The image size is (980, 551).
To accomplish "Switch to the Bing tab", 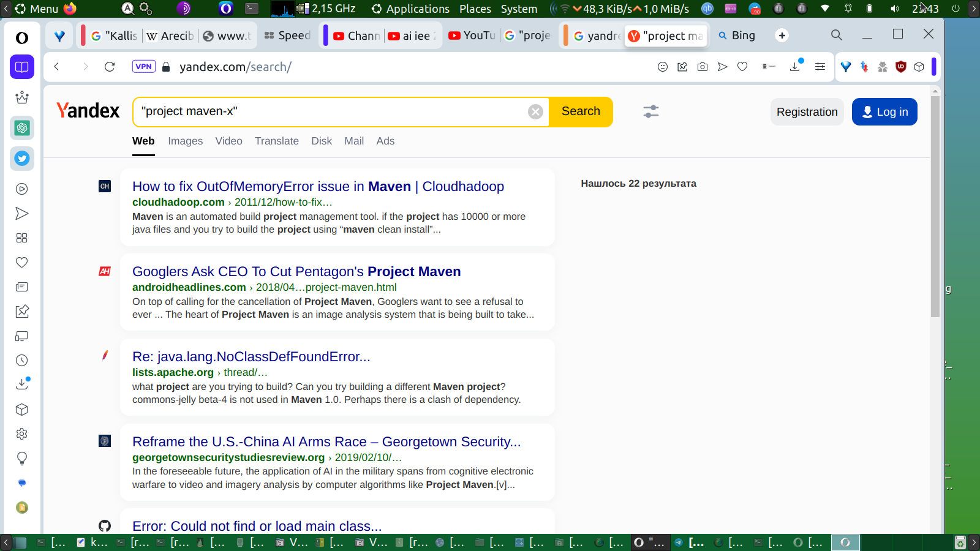I will [x=737, y=36].
